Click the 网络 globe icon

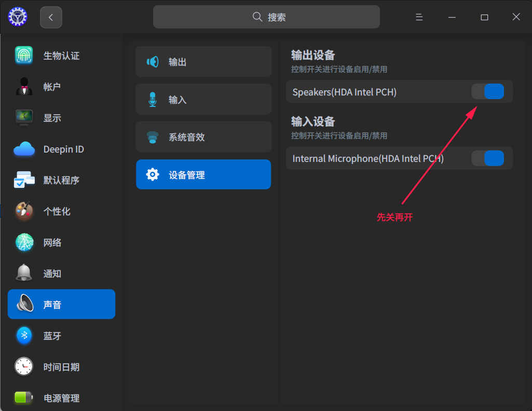(x=24, y=242)
